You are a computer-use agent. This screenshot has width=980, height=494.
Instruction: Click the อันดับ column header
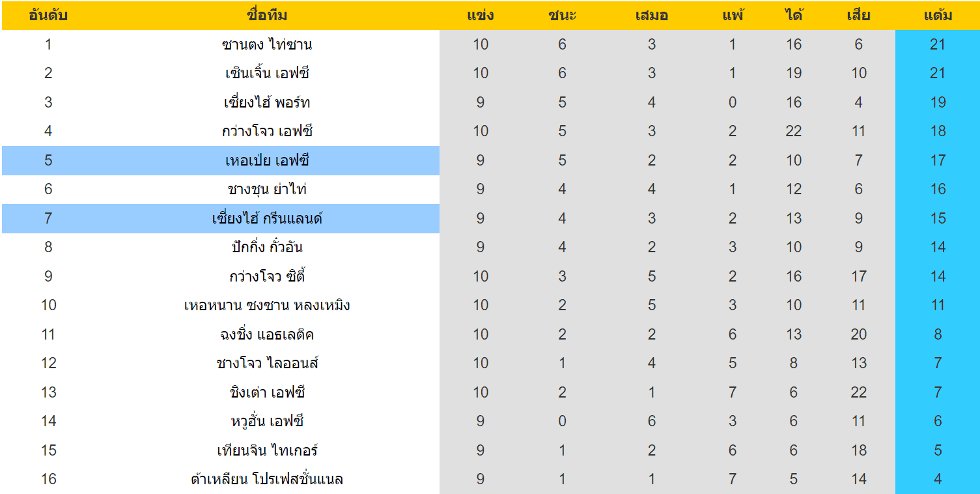coord(48,16)
